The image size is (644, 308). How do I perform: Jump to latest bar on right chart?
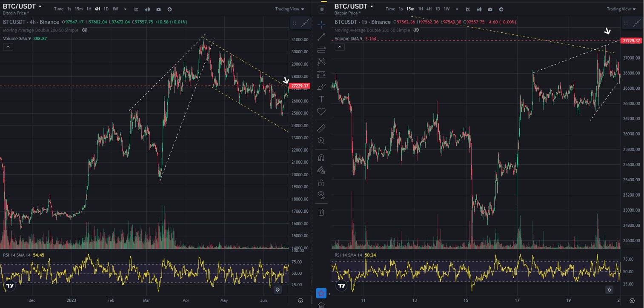coord(610,290)
